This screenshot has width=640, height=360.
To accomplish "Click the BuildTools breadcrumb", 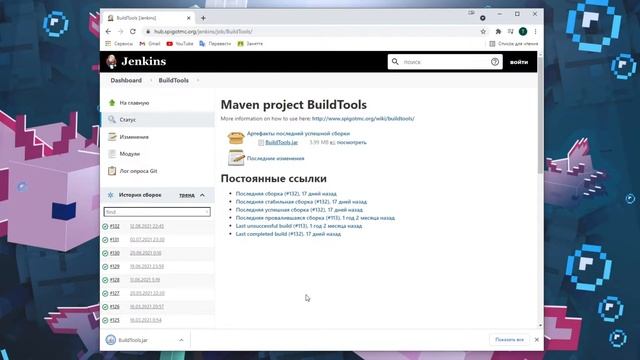I will [x=173, y=80].
